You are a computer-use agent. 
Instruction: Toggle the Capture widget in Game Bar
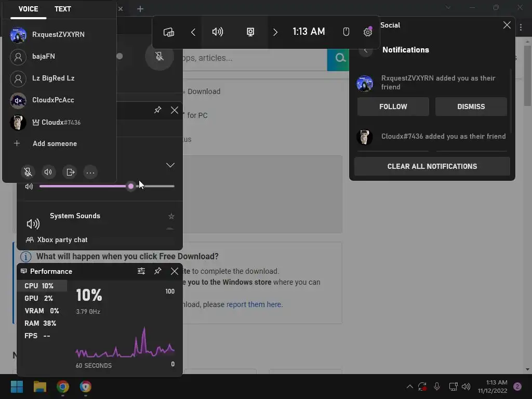(x=250, y=32)
